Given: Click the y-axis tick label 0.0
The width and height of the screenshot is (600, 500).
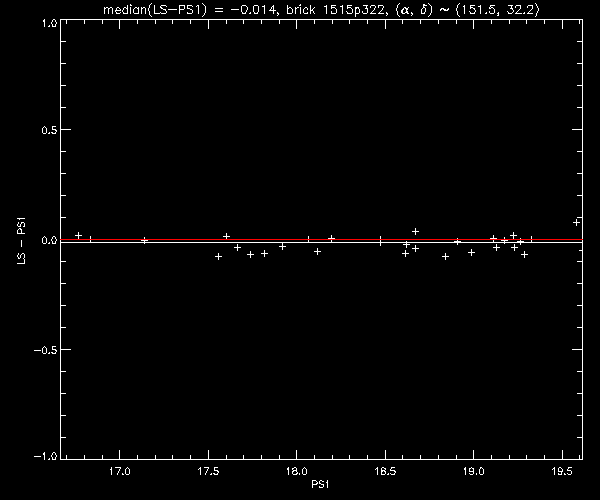Looking at the screenshot, I should [49, 240].
